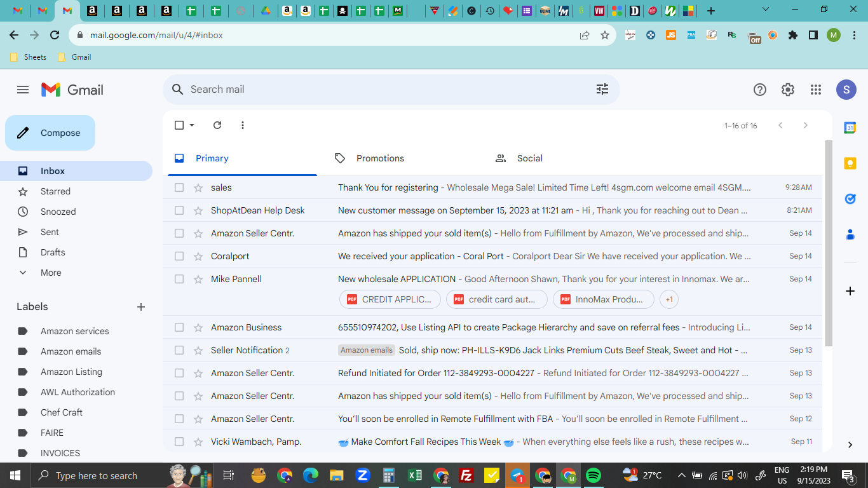
Task: Open Google Tasks side panel
Action: 850,199
